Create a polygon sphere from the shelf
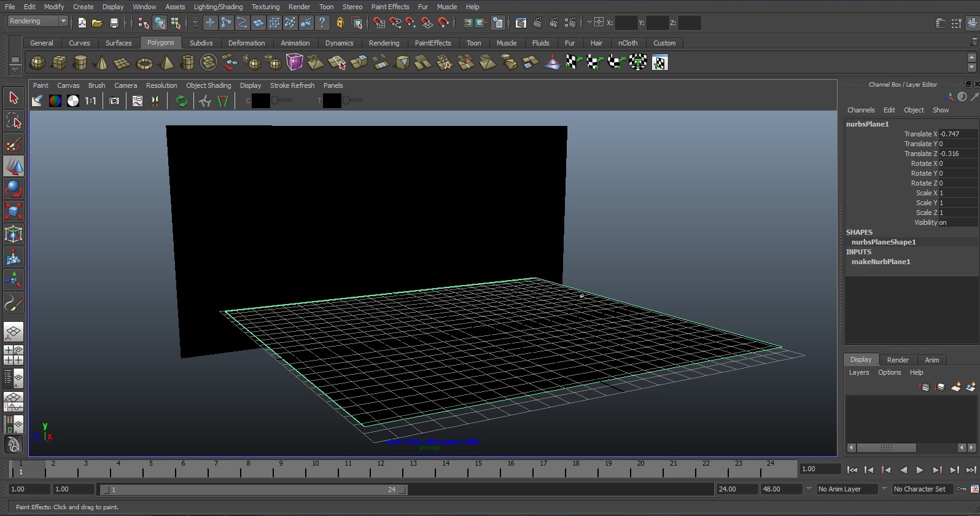 click(37, 63)
